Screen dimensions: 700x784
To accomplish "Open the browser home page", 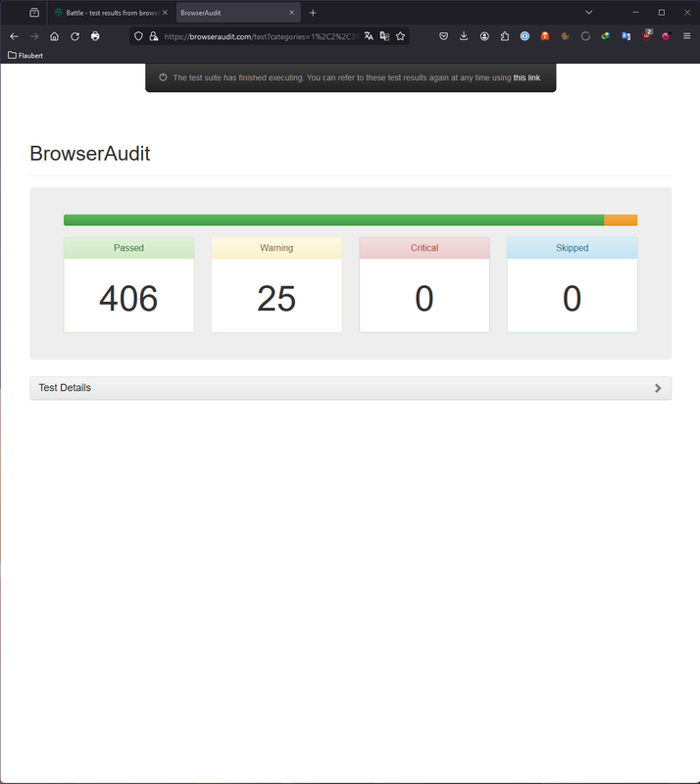I will click(x=55, y=36).
